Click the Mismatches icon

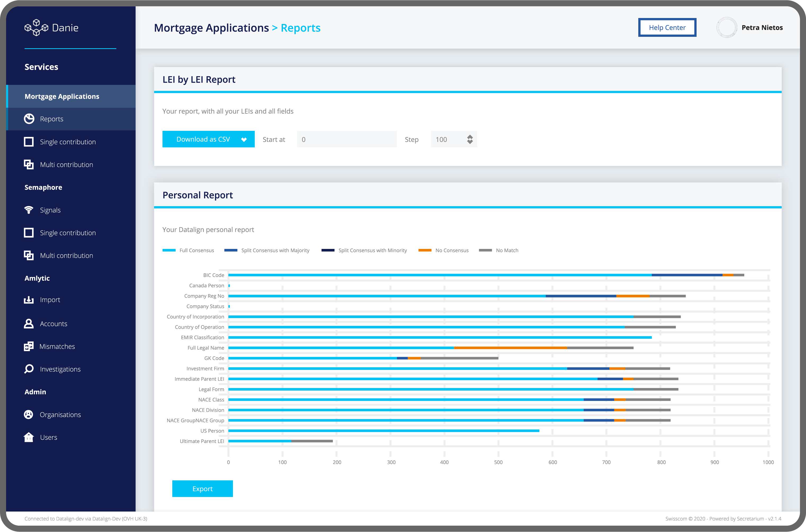[29, 346]
